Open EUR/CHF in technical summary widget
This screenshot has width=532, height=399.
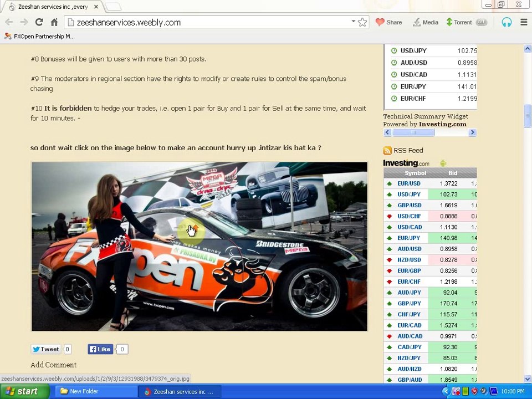[413, 99]
